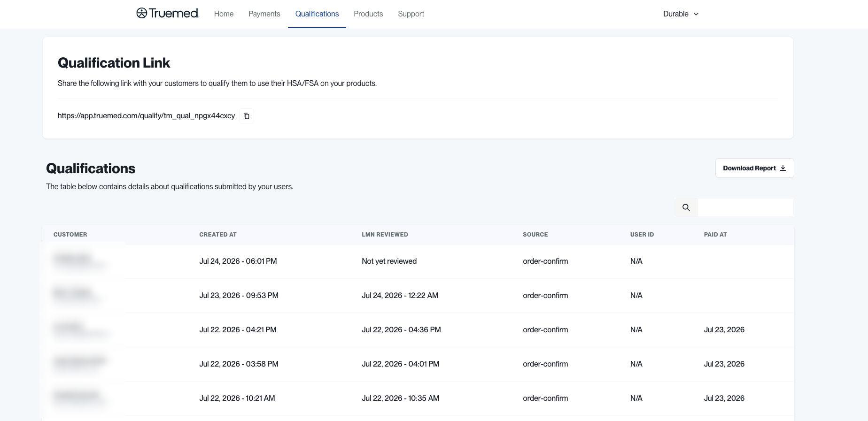The image size is (868, 421).
Task: Focus the qualifications search field
Action: tap(745, 207)
